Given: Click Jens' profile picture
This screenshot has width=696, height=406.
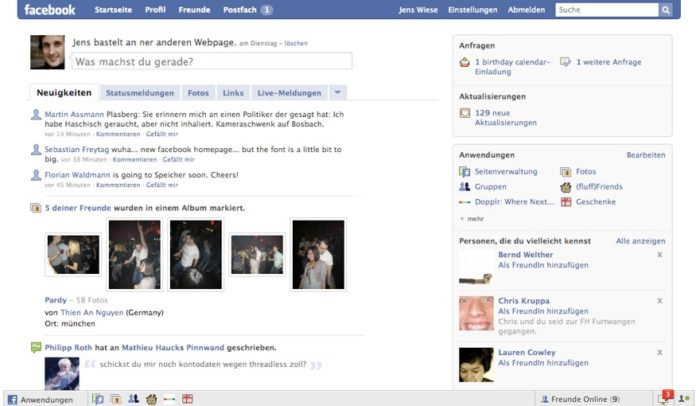Looking at the screenshot, I should [47, 52].
